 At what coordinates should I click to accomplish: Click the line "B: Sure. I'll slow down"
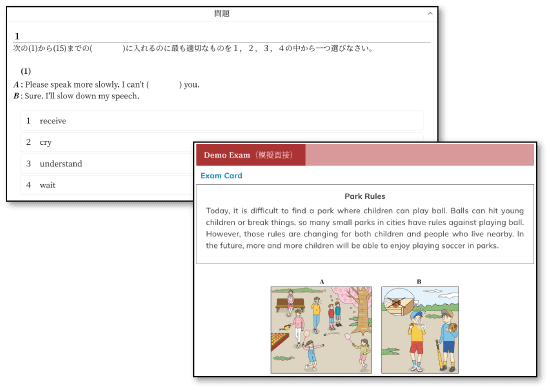point(76,96)
